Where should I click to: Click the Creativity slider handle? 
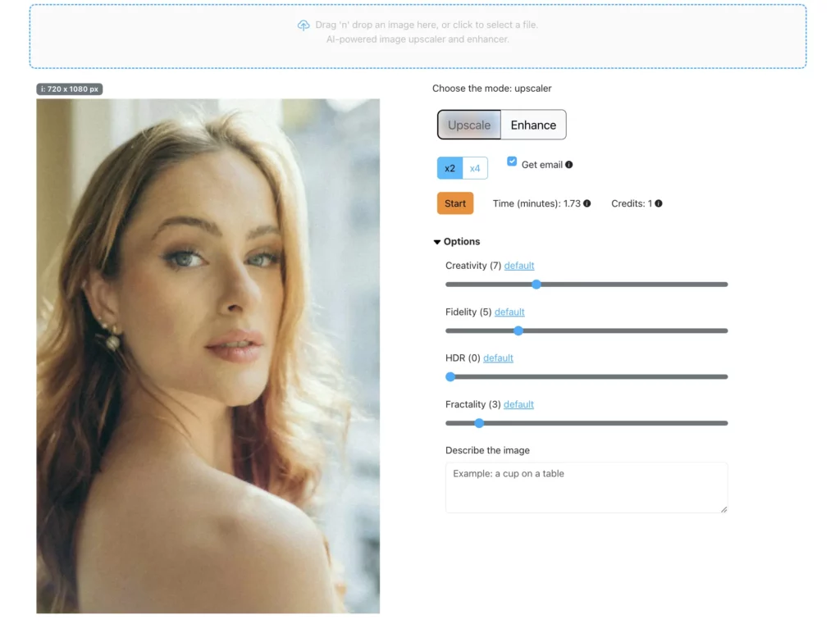coord(536,284)
